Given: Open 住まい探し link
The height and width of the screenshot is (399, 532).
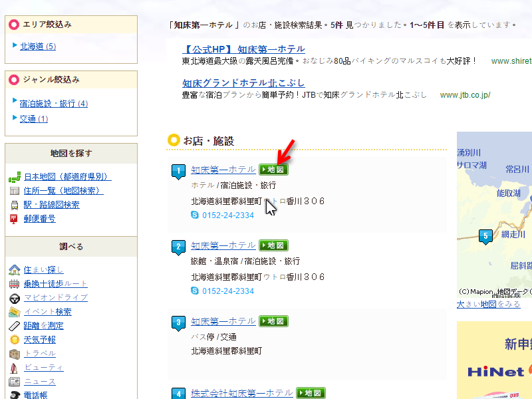Looking at the screenshot, I should (x=43, y=270).
